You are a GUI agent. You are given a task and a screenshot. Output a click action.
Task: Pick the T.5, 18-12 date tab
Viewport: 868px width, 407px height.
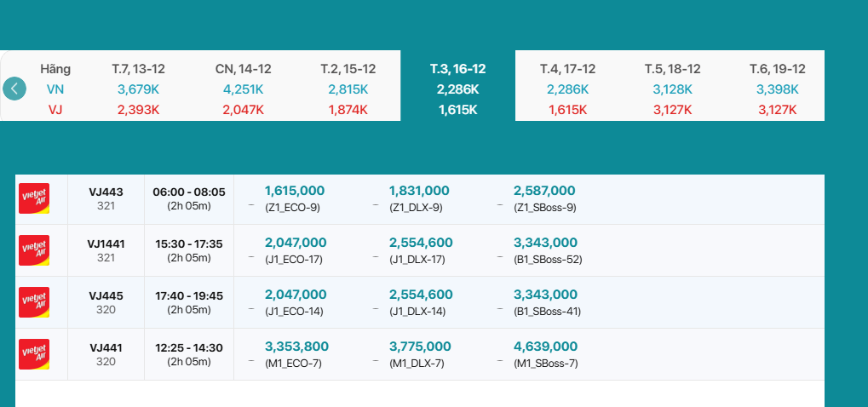click(672, 88)
